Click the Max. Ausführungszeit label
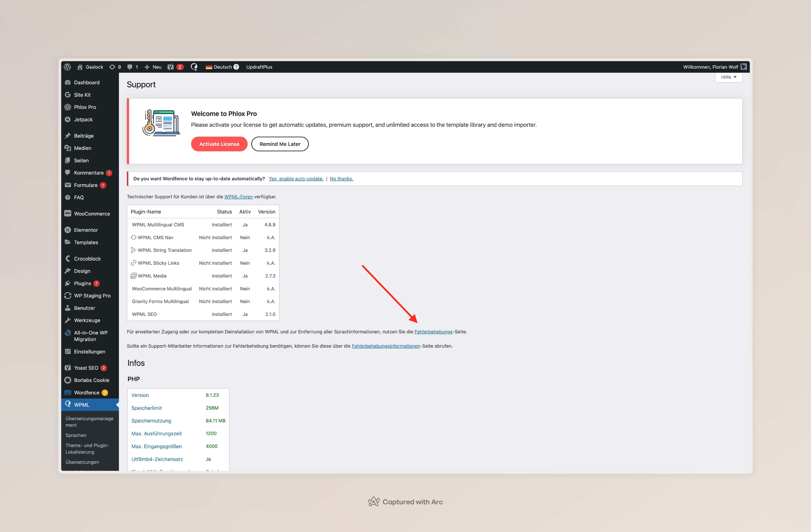 [157, 433]
